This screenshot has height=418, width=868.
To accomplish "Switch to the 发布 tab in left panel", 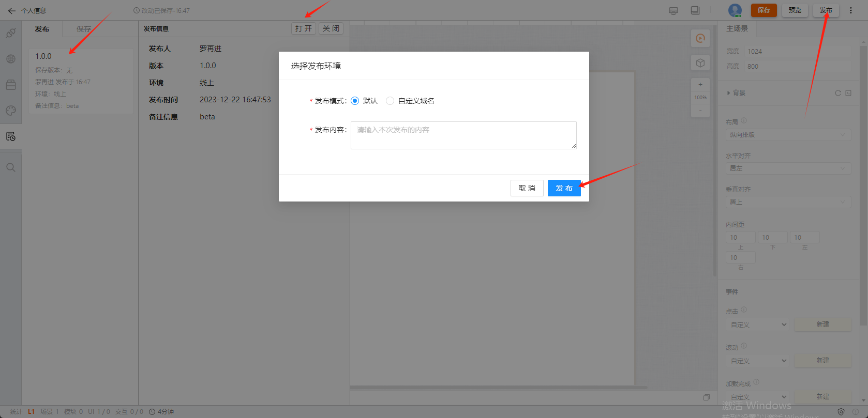I will [42, 29].
